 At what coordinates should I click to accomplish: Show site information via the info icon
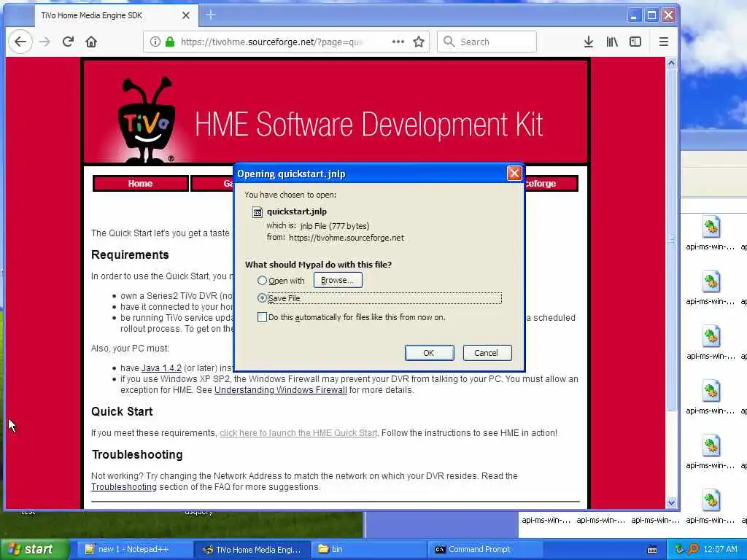tap(155, 42)
